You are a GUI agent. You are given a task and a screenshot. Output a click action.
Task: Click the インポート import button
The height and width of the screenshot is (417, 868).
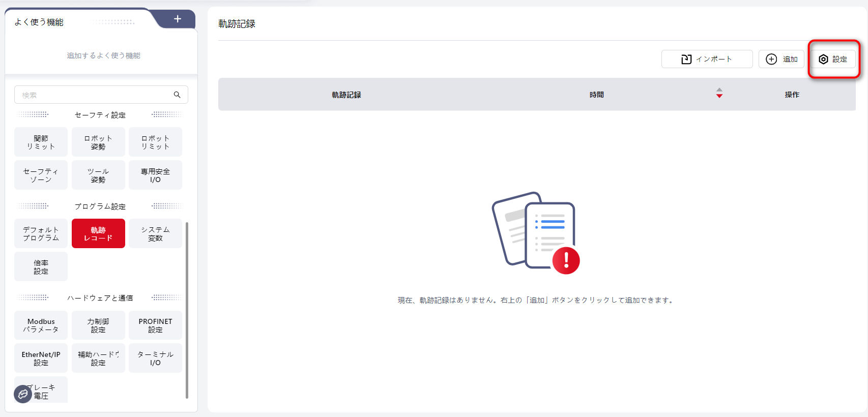click(706, 59)
